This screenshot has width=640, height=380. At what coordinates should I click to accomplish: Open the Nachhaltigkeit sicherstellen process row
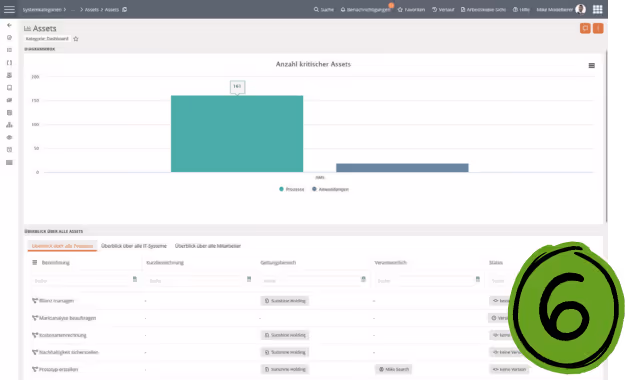[69, 352]
